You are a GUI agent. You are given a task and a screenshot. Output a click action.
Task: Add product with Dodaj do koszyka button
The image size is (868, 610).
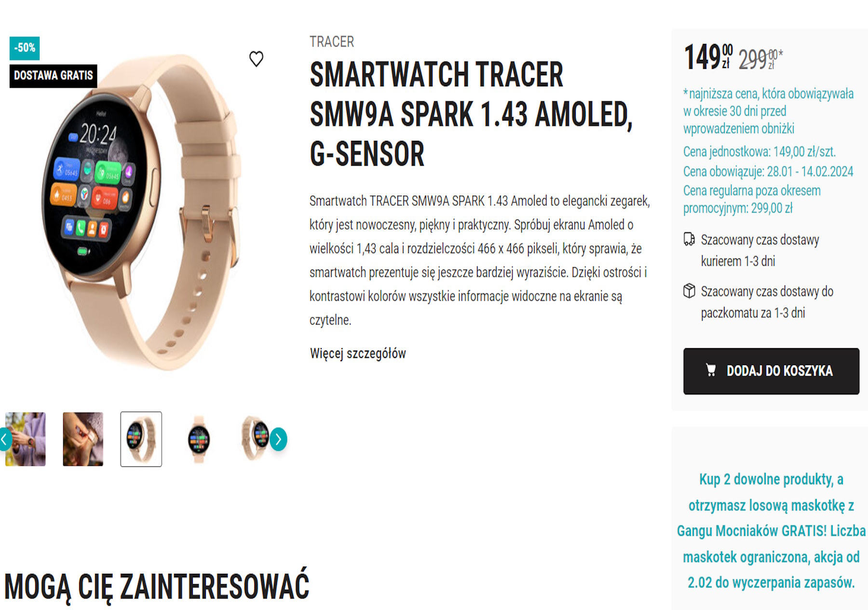point(771,371)
